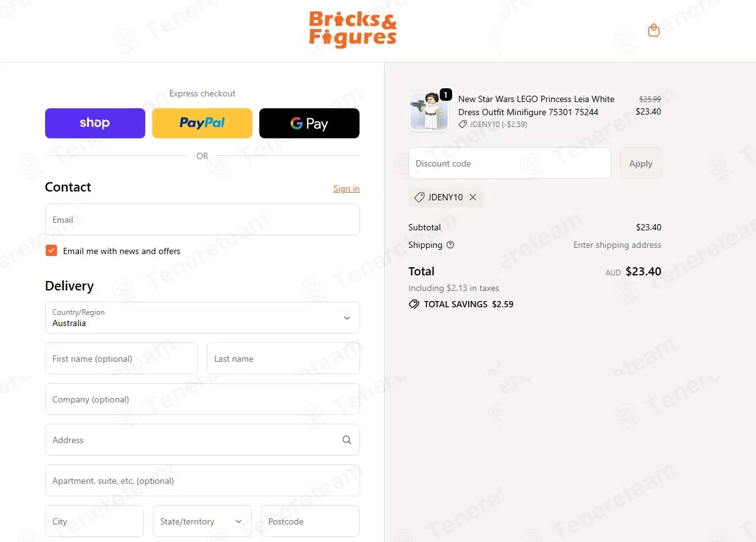Uncheck Email me with news and offers

pyautogui.click(x=51, y=251)
